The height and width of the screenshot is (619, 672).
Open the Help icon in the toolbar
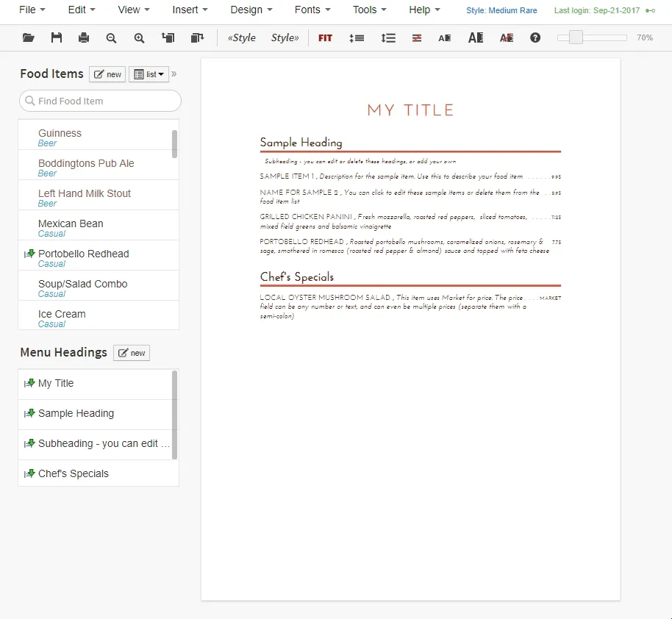click(535, 37)
